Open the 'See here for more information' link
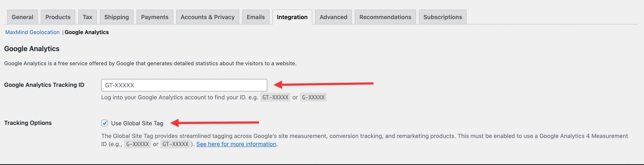Viewport: 644px width, 165px height. (x=236, y=144)
